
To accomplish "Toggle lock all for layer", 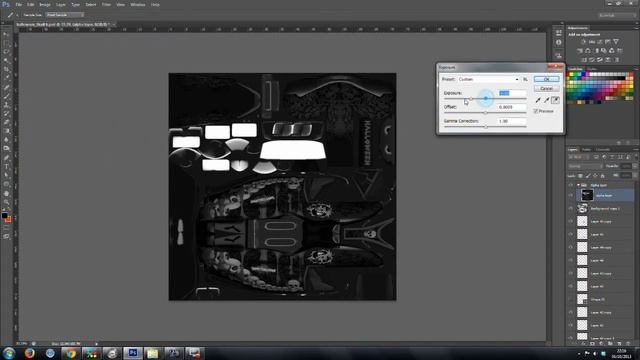I will [x=602, y=176].
